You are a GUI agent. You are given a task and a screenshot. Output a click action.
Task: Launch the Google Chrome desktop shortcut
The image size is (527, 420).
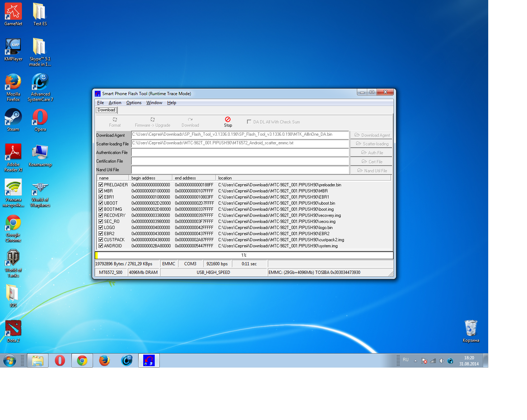coord(13,228)
